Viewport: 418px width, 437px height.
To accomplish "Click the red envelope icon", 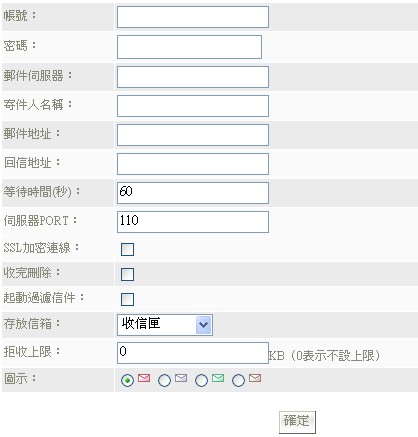I will (x=144, y=378).
